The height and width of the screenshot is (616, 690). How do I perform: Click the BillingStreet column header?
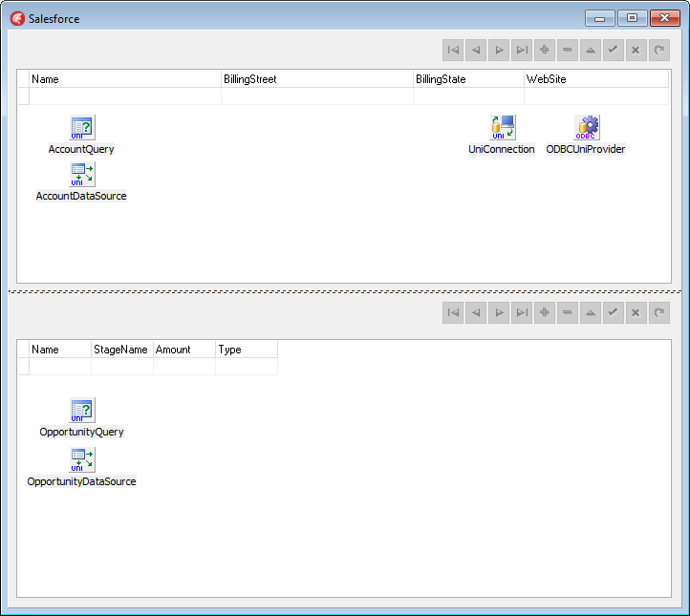coord(317,79)
